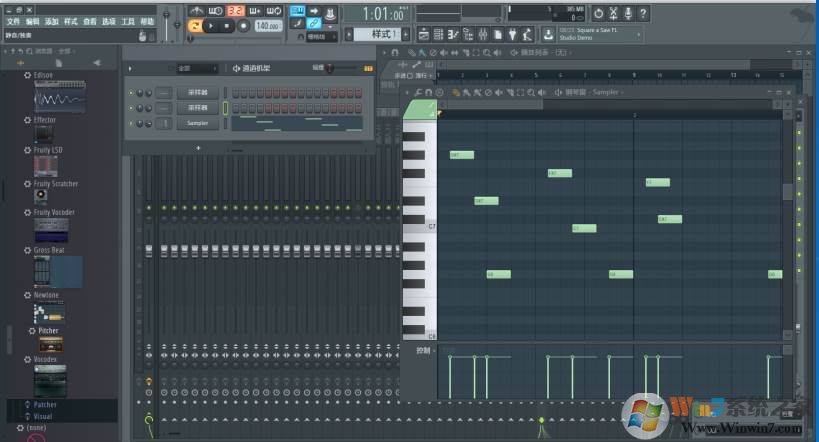Open the question mark help icon
The image size is (819, 442).
(x=642, y=13)
